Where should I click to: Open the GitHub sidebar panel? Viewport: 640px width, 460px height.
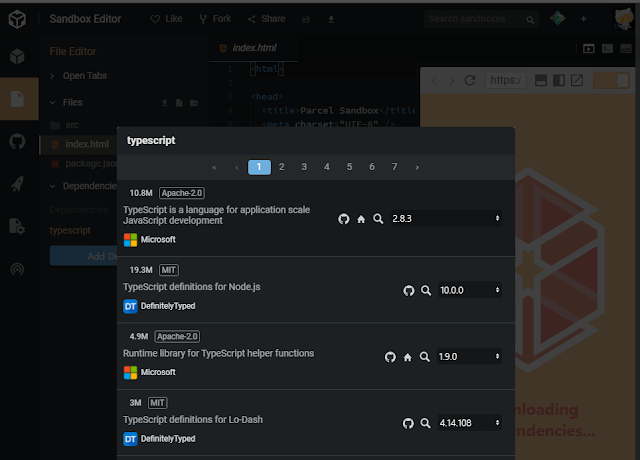(x=17, y=142)
